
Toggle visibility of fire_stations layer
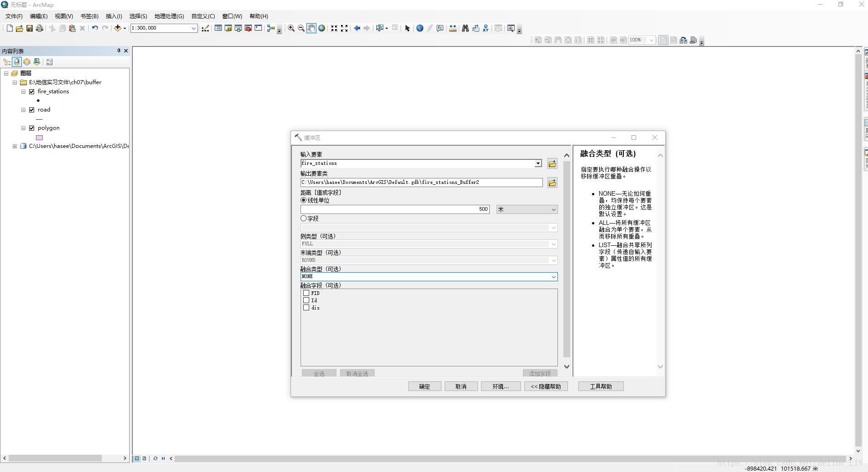[32, 91]
